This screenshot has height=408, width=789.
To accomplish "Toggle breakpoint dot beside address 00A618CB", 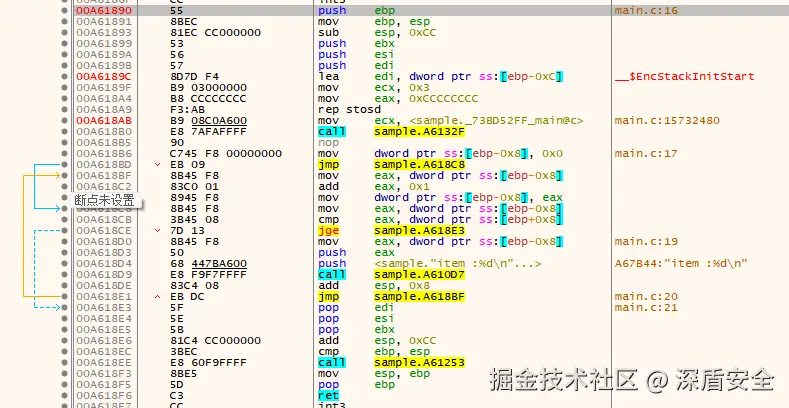I will tap(64, 219).
